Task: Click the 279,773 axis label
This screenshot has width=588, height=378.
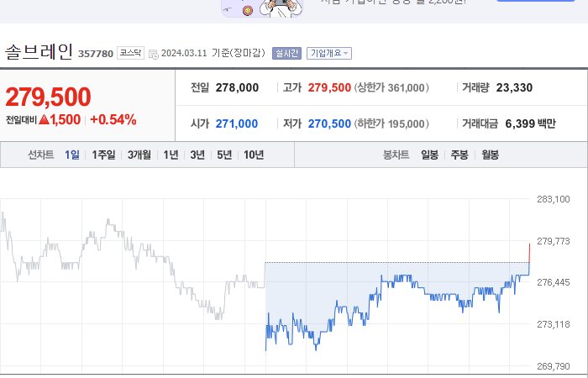Action: coord(553,241)
